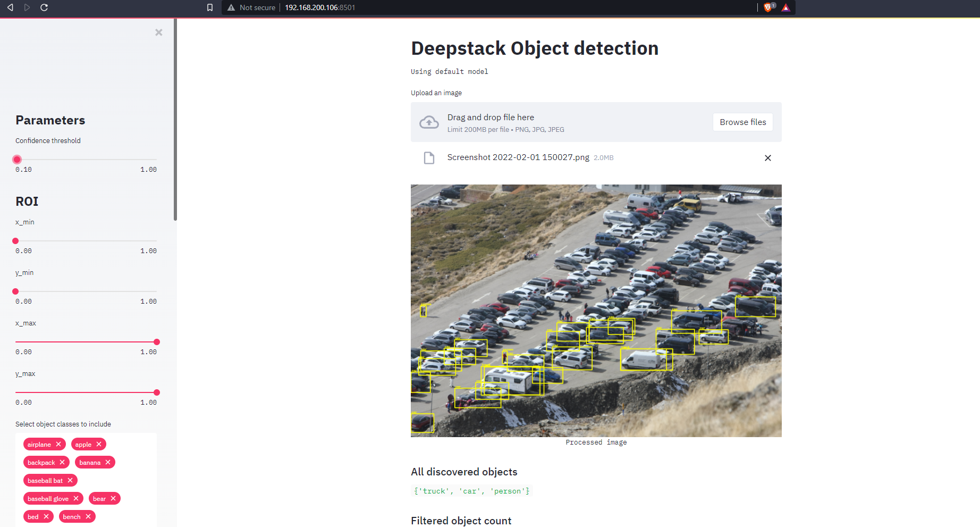Click the bookmark icon in the address bar
Screen dimensions: 980x527
tap(209, 7)
